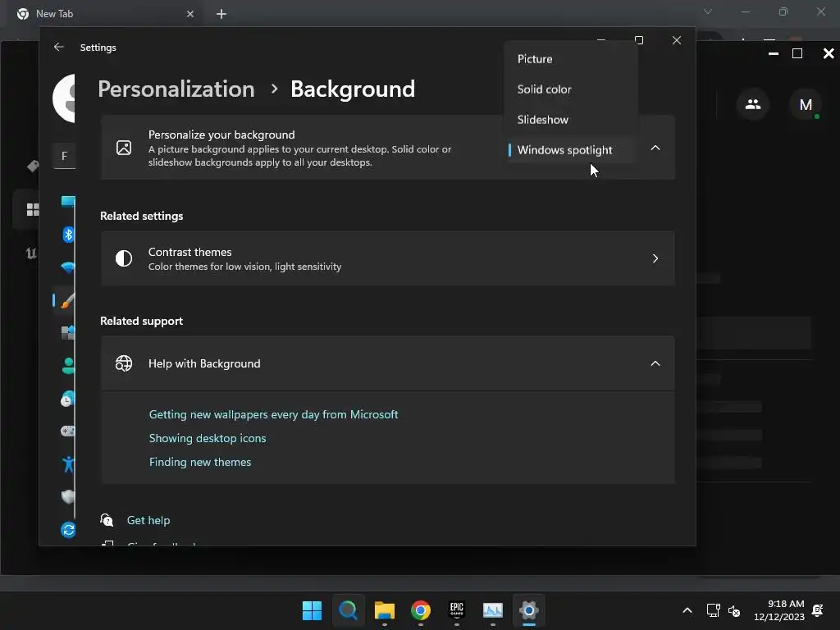
Task: Open the friends icon in the Epic window
Action: point(753,104)
